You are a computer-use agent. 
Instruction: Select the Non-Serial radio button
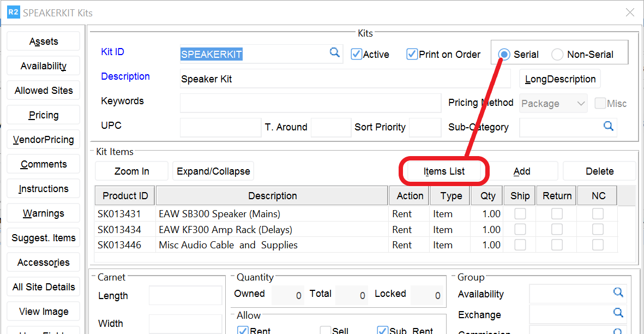tap(557, 54)
